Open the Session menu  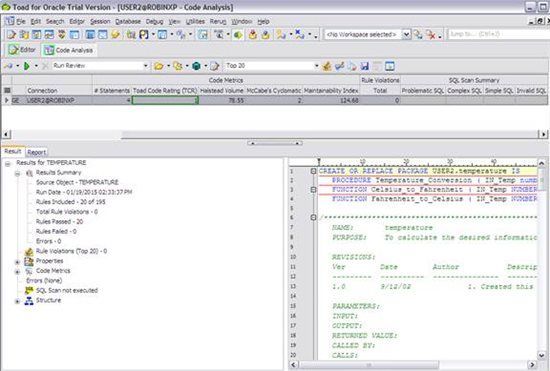100,21
